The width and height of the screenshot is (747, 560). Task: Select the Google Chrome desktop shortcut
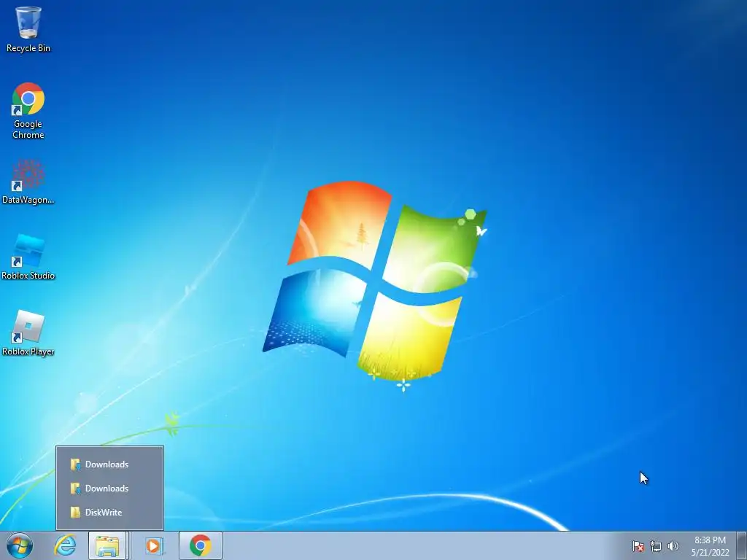(28, 111)
